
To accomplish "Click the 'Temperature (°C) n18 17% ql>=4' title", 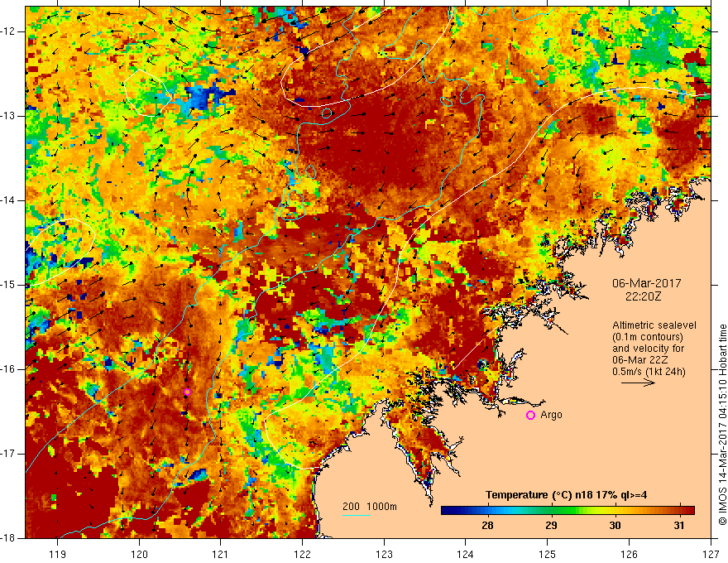I will [x=567, y=495].
